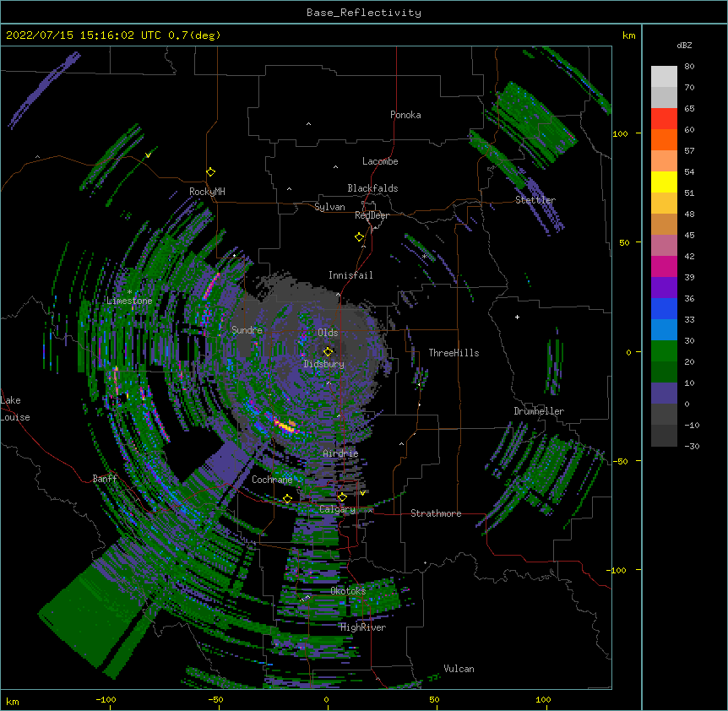
Task: Click the 80 value on the dBZ scale
Action: tap(689, 67)
